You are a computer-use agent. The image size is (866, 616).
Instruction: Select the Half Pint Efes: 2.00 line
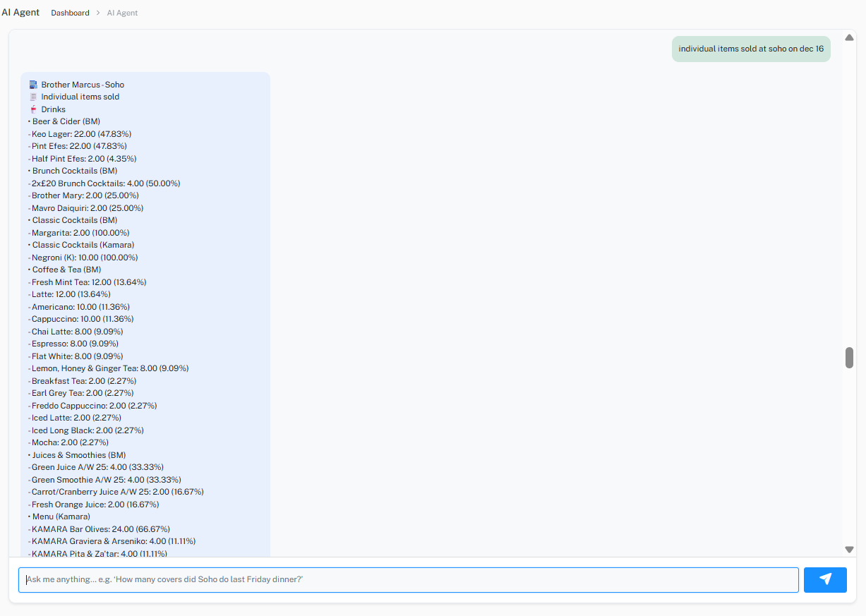[x=83, y=159]
